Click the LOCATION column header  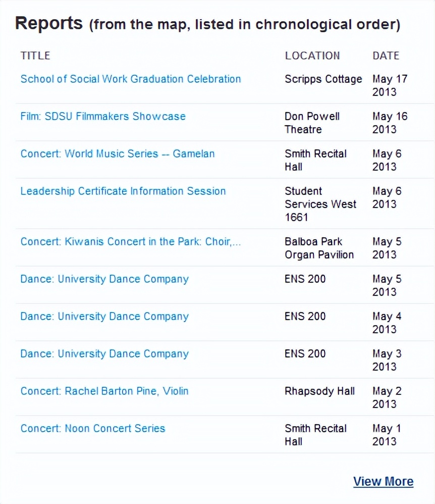pos(312,56)
